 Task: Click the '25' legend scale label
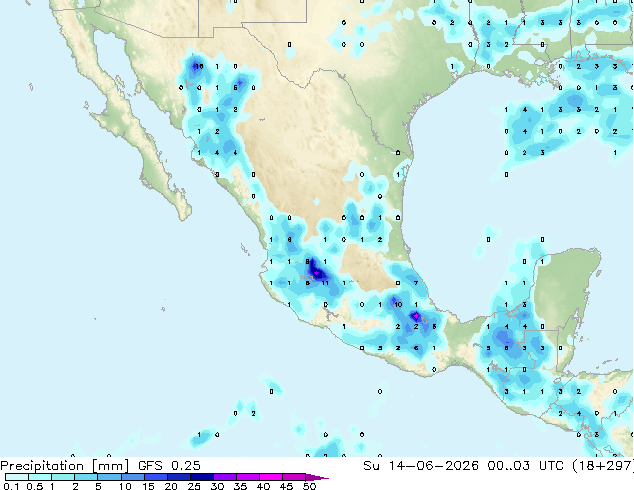pyautogui.click(x=194, y=486)
